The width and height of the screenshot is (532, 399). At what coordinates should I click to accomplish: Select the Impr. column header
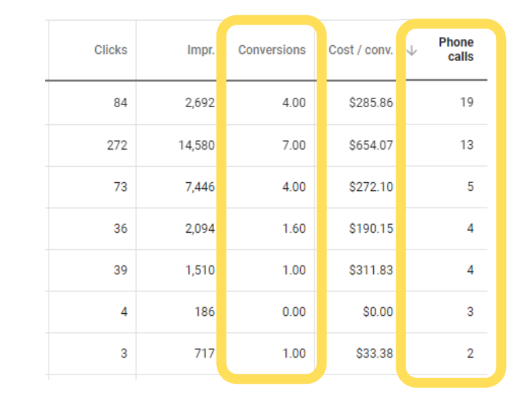pos(201,50)
